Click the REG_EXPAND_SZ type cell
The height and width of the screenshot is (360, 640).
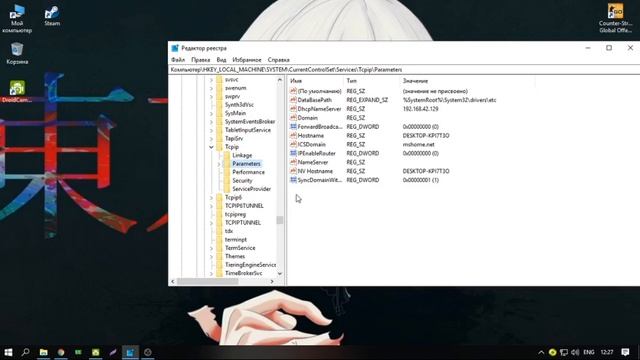pos(367,100)
